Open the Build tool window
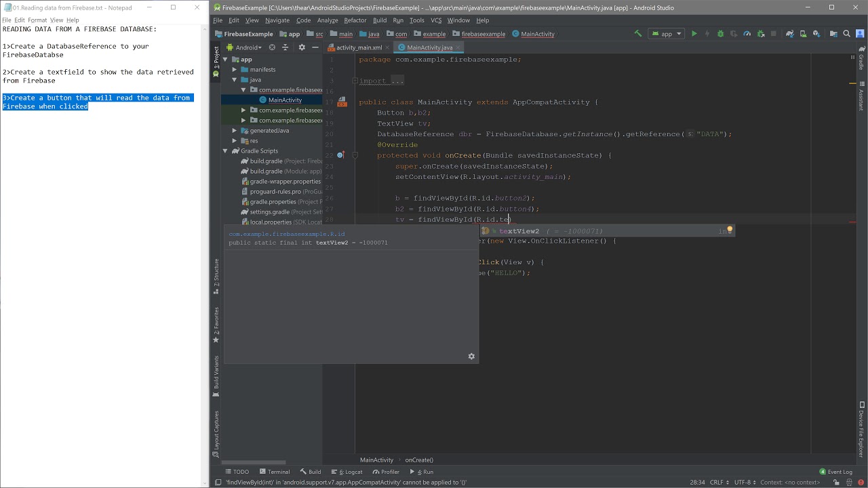The image size is (868, 488). pyautogui.click(x=311, y=472)
